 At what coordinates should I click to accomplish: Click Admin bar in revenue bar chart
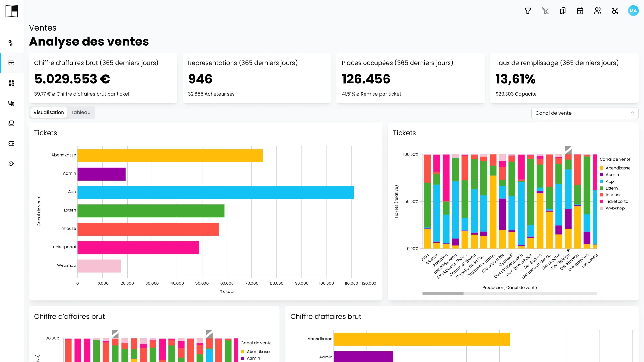[363, 357]
